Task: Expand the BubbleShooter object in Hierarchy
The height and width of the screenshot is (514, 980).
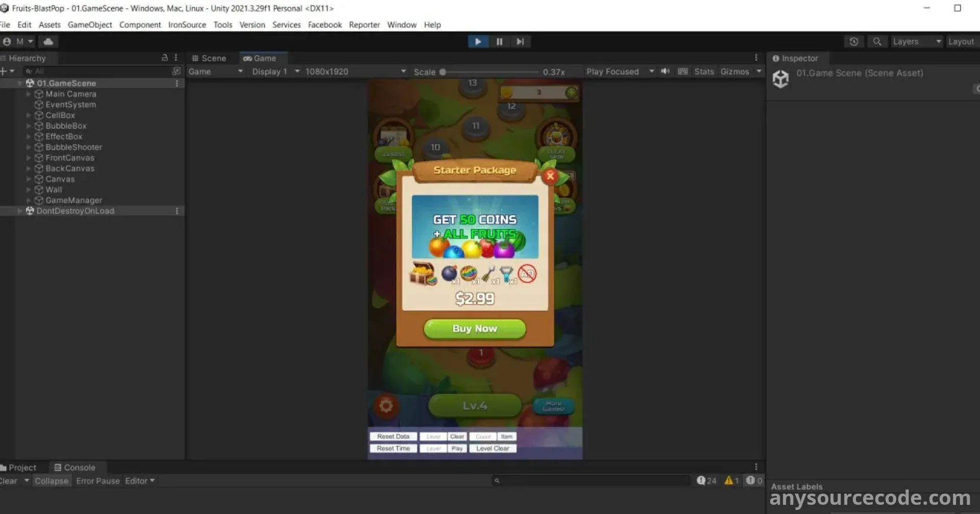Action: click(x=29, y=148)
